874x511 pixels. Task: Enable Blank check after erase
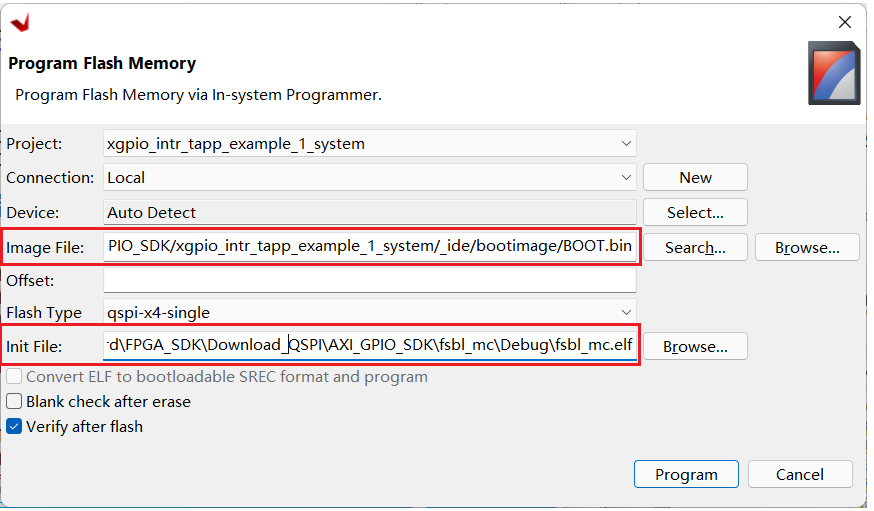tap(15, 402)
